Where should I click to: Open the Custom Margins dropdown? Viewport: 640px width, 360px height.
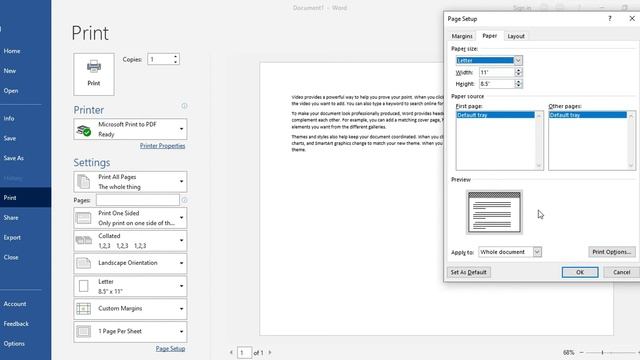click(x=130, y=309)
